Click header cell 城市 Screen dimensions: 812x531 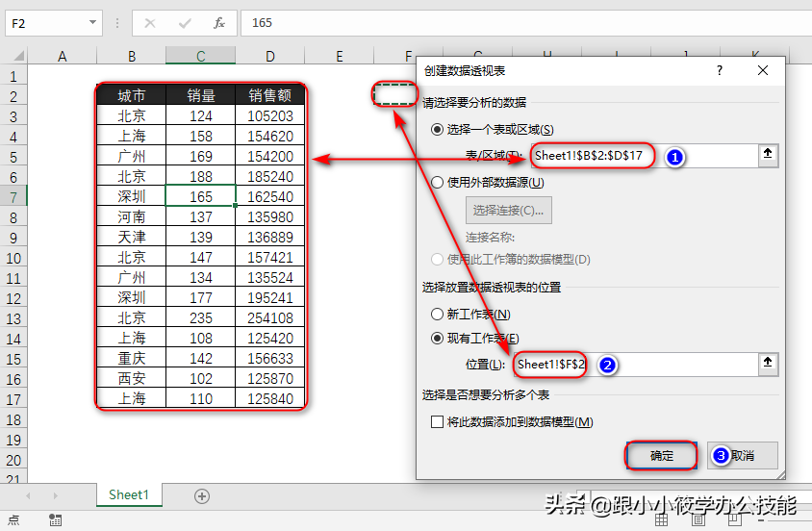(132, 96)
